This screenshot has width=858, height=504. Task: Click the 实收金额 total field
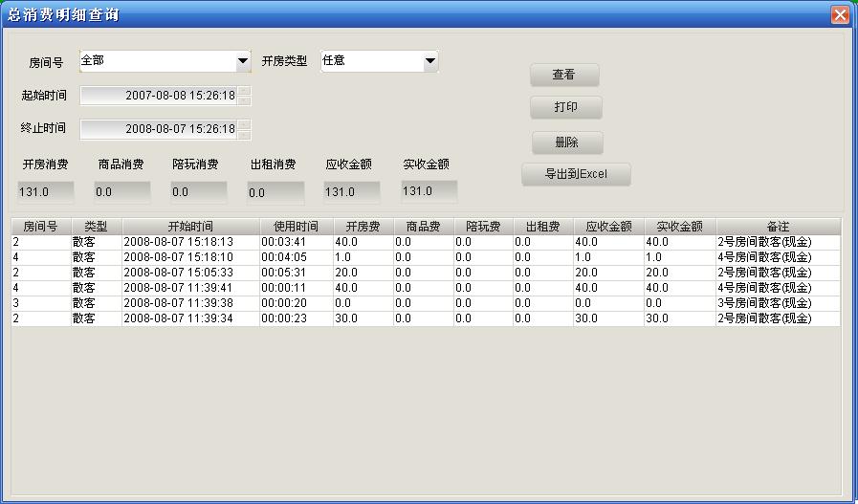(x=429, y=191)
